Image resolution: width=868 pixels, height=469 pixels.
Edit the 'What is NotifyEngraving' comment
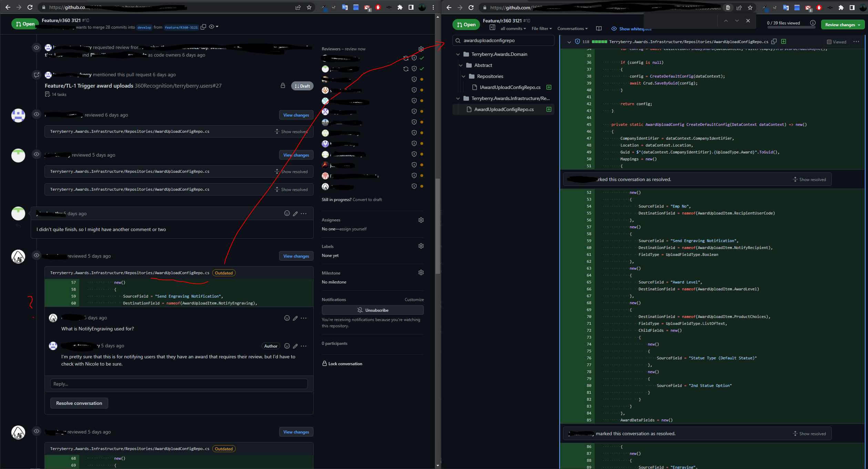pyautogui.click(x=295, y=318)
